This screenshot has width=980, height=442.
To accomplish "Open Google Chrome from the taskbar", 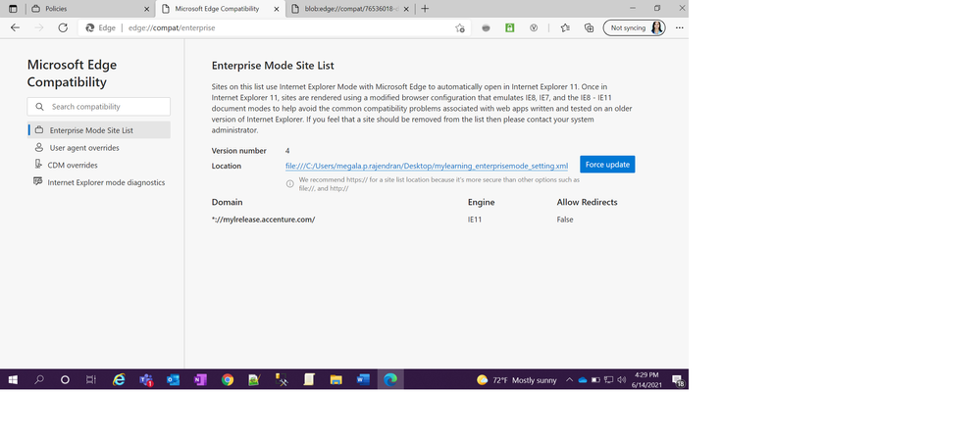I will click(228, 379).
